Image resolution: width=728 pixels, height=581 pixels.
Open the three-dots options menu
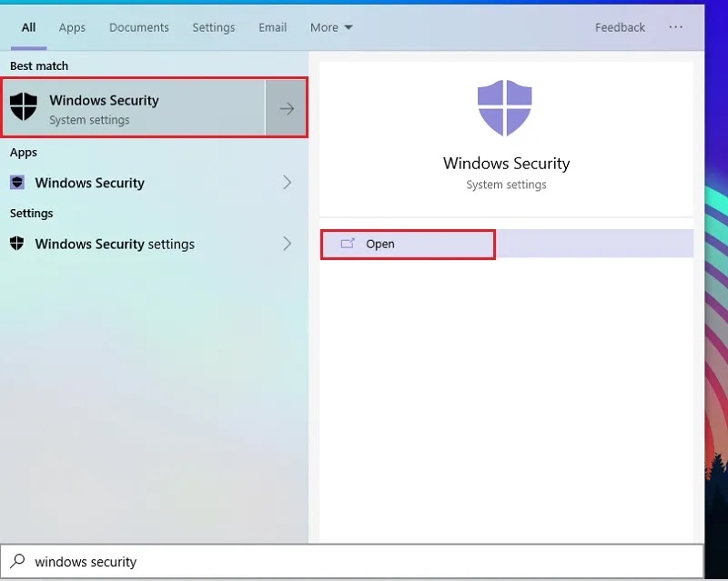click(x=675, y=27)
